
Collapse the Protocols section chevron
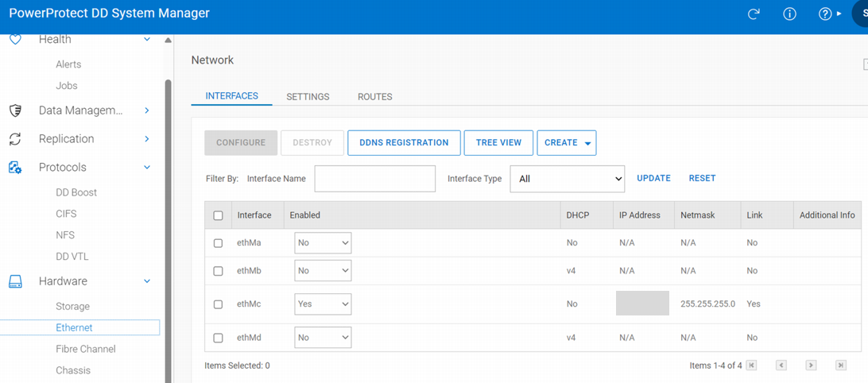(147, 167)
